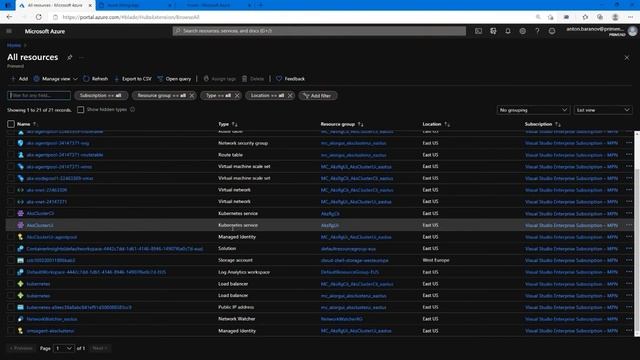Open more options for the AksClusterUi row
Screen dimensions: 640x360
click(x=629, y=225)
